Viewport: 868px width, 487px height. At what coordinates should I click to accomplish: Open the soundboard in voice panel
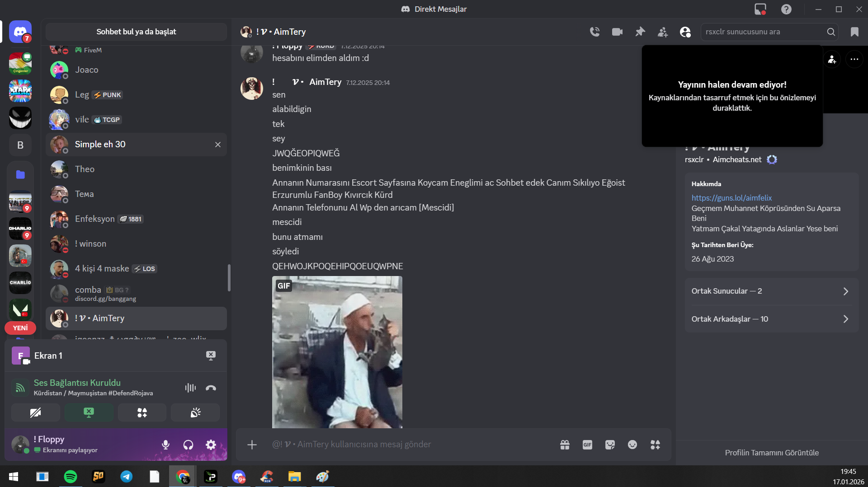(195, 412)
